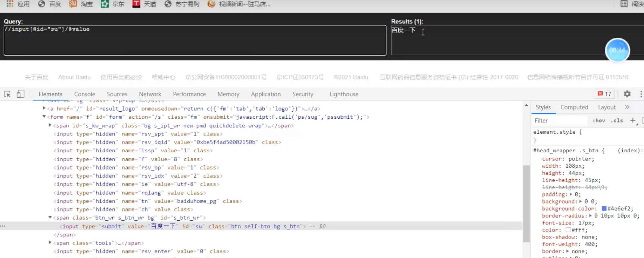
Task: Open the 视频新闻 bookmark
Action: point(239,4)
